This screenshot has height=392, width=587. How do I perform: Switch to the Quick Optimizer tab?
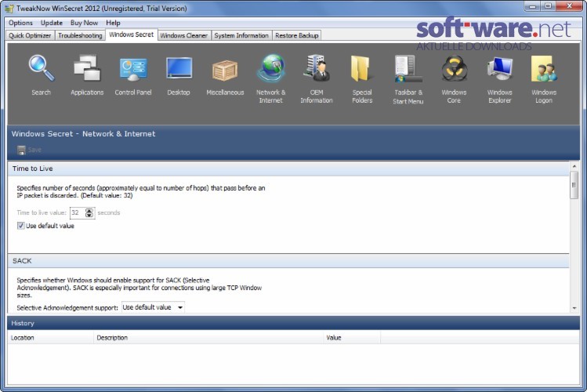click(30, 35)
